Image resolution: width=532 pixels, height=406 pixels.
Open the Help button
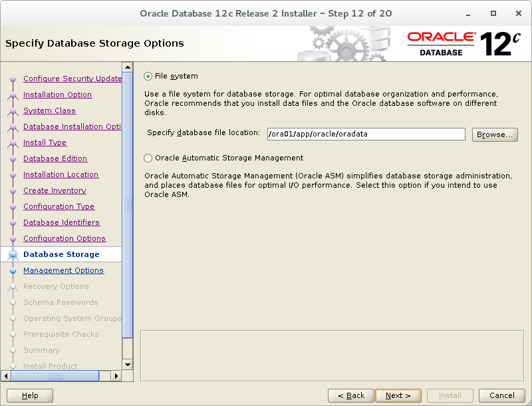pyautogui.click(x=30, y=395)
